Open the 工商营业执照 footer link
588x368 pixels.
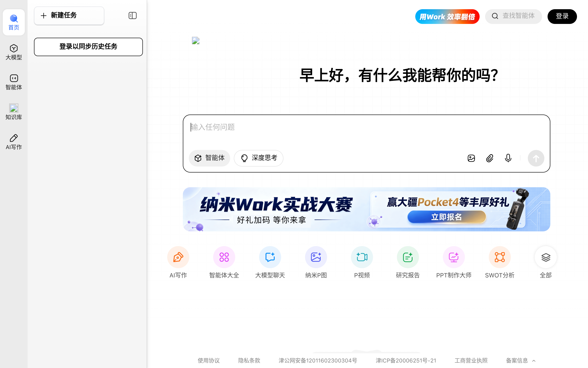[471, 360]
